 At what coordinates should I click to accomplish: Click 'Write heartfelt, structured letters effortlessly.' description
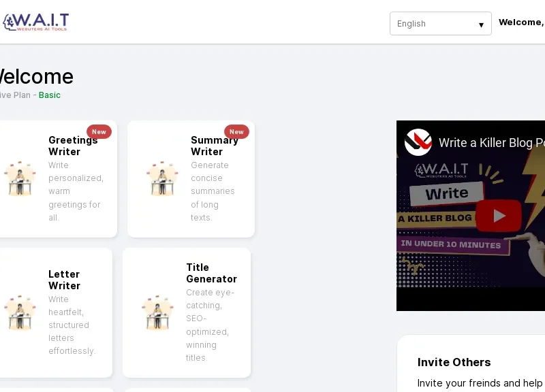tap(72, 325)
